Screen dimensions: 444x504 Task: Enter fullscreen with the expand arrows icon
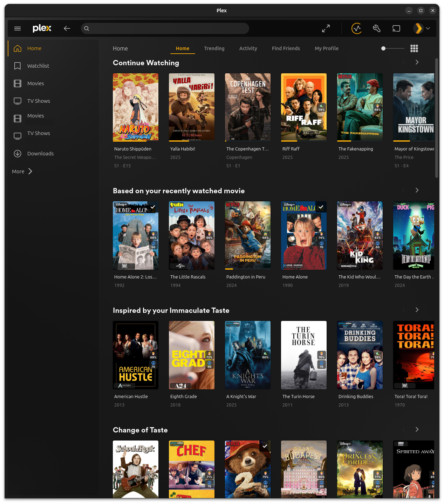[326, 28]
